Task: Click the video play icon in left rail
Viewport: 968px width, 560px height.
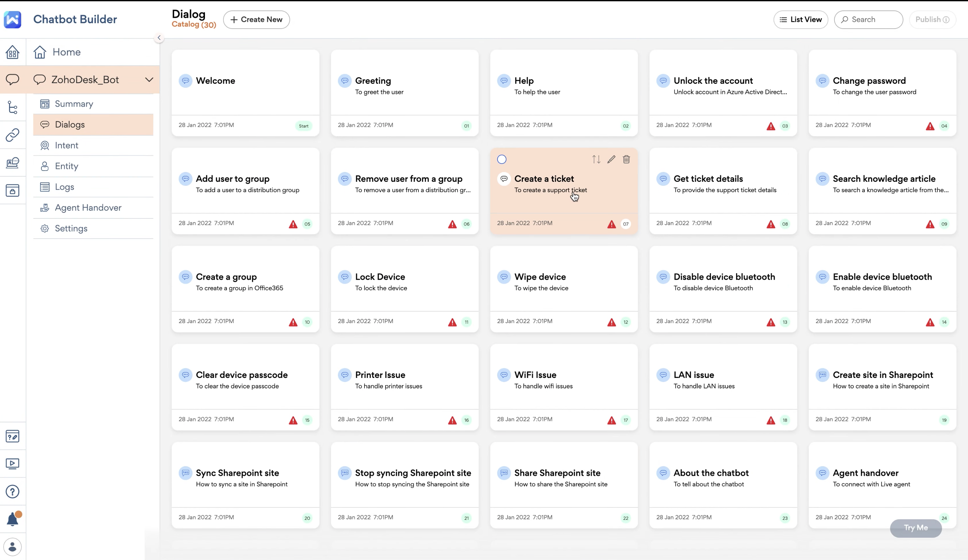Action: click(13, 464)
